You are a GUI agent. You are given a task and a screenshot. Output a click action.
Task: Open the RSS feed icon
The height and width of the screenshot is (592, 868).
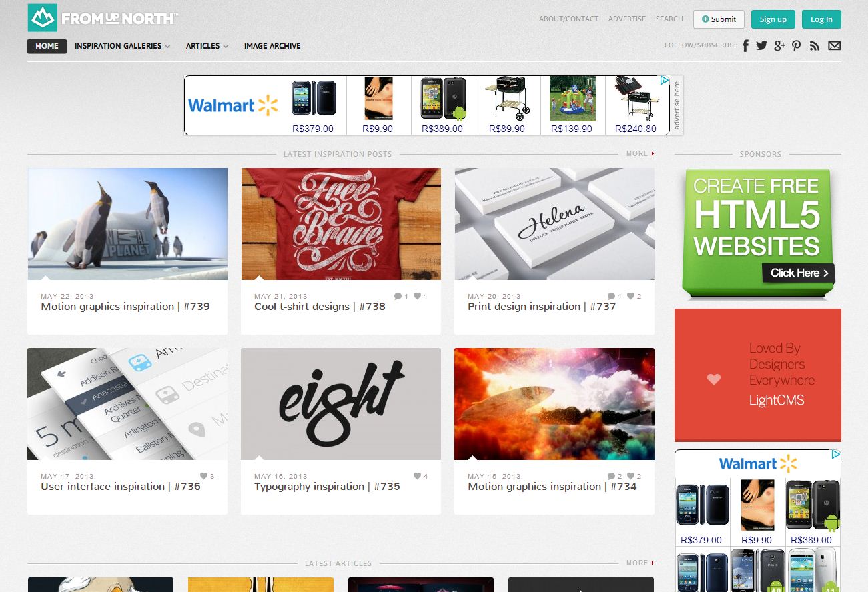tap(815, 46)
